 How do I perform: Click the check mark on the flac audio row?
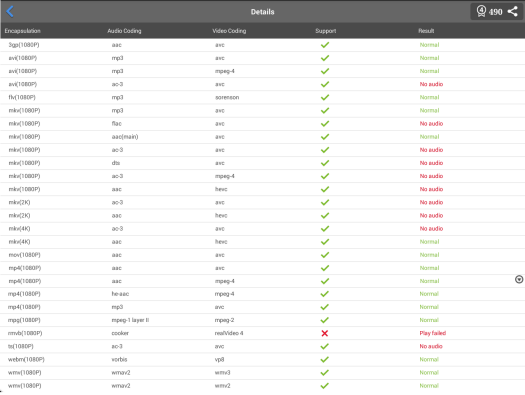click(325, 124)
